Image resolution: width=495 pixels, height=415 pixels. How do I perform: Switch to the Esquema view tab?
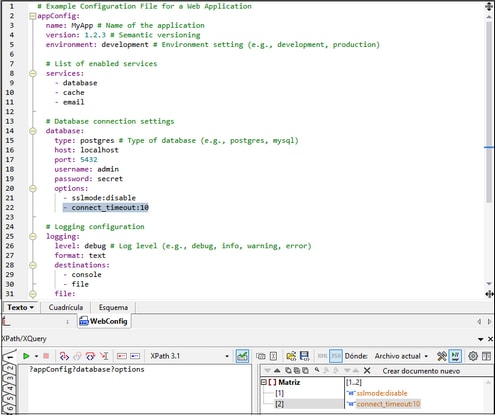point(113,307)
